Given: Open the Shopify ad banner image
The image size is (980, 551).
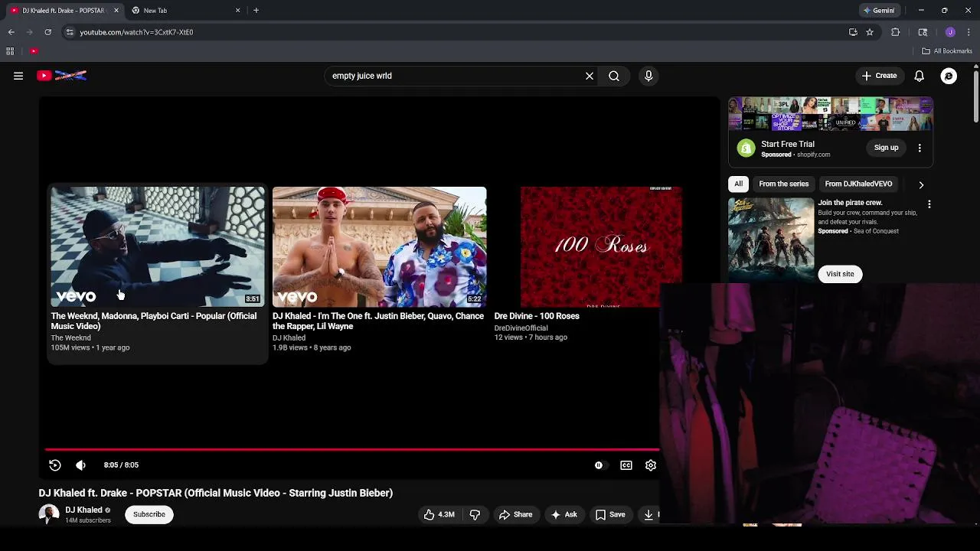Looking at the screenshot, I should (831, 114).
